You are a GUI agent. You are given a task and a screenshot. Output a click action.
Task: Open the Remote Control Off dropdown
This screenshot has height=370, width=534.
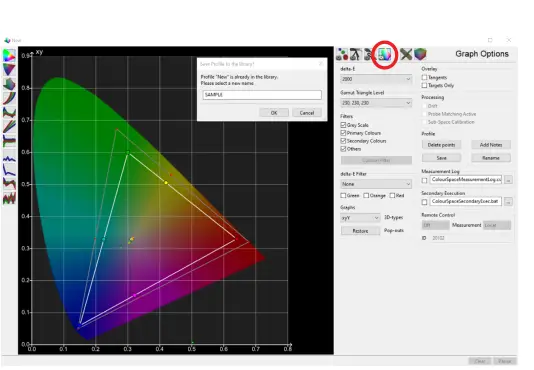[436, 225]
